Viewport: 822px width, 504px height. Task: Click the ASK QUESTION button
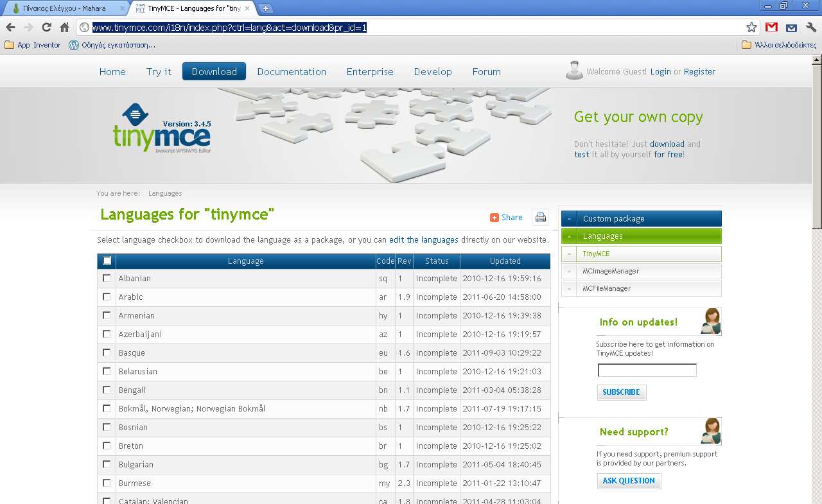pos(629,481)
